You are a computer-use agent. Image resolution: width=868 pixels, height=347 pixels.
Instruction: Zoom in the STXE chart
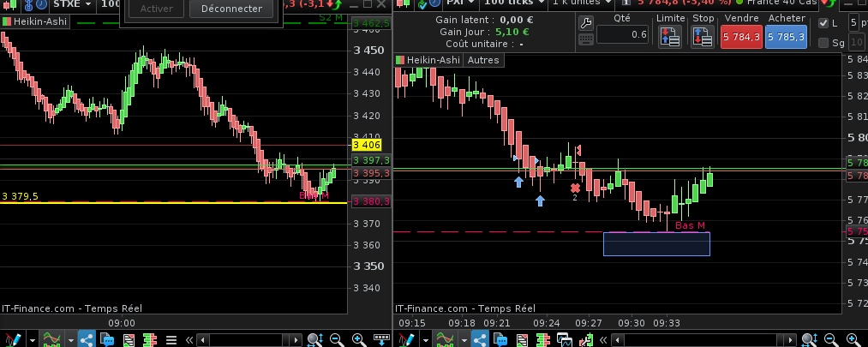[357, 339]
